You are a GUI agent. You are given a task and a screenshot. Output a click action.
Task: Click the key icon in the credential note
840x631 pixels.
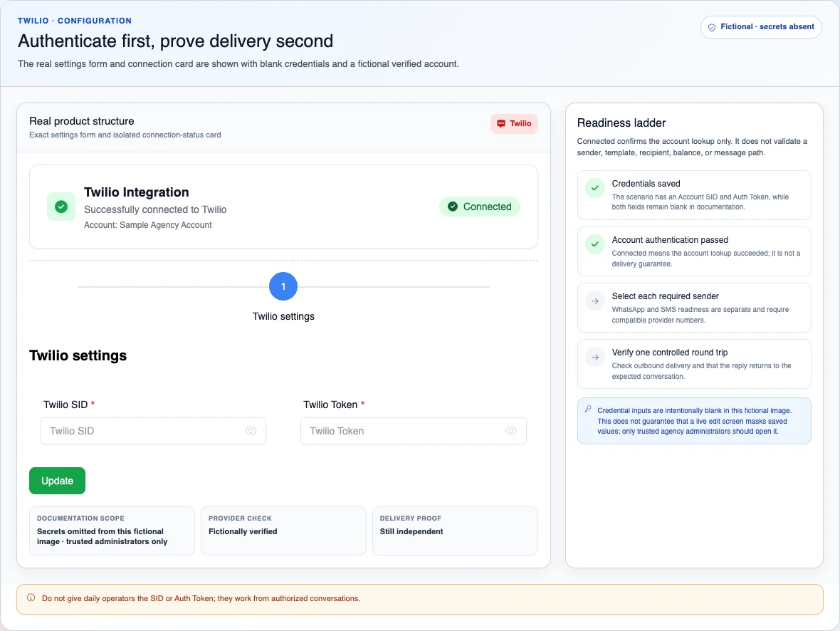click(x=588, y=409)
